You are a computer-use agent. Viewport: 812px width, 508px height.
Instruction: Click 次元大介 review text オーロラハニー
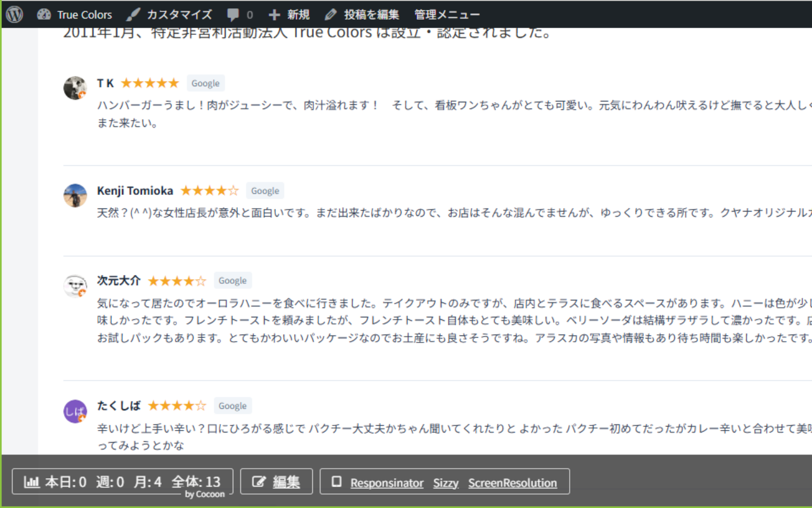click(x=454, y=320)
